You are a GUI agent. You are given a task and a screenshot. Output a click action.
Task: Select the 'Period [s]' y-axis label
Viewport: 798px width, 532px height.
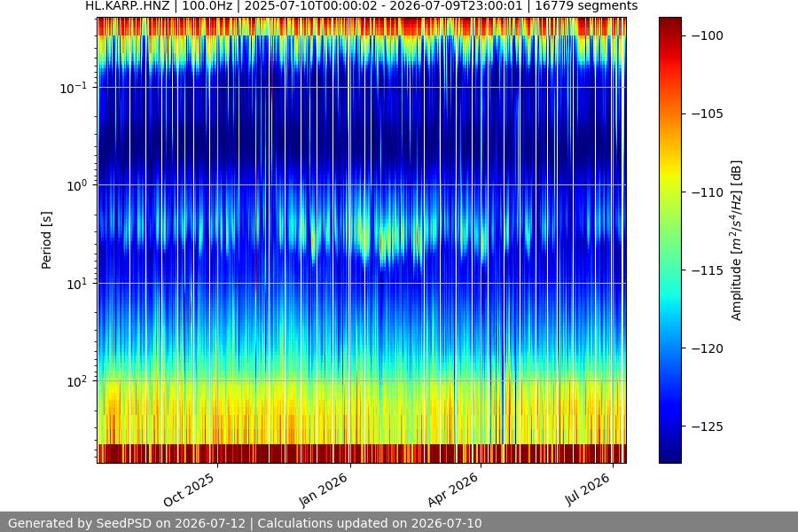[46, 240]
